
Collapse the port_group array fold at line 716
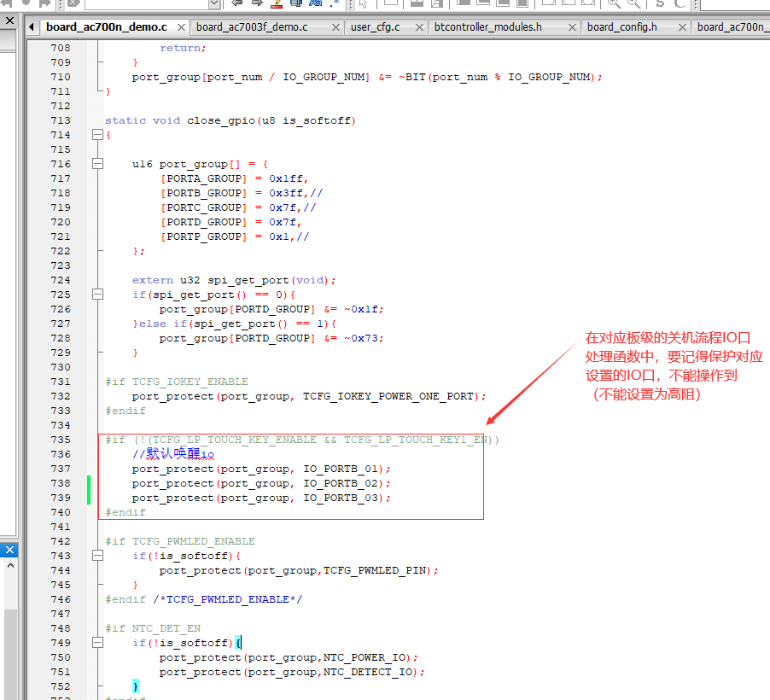pos(97,164)
